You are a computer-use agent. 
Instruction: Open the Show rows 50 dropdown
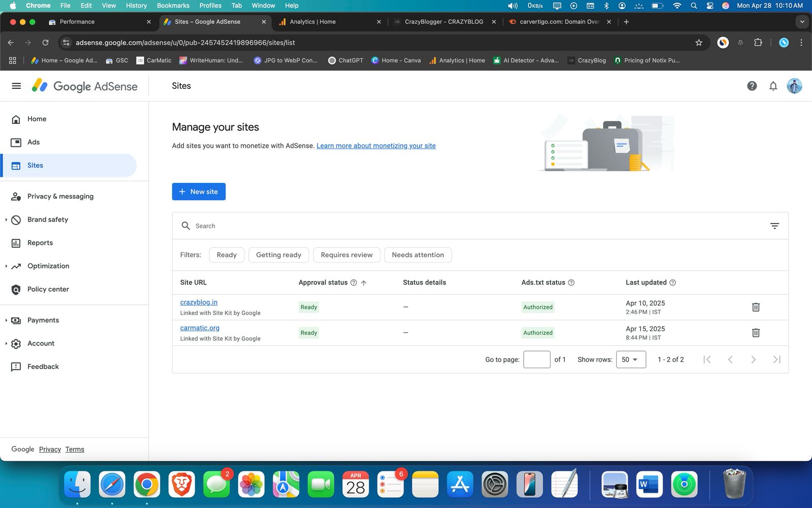point(631,360)
